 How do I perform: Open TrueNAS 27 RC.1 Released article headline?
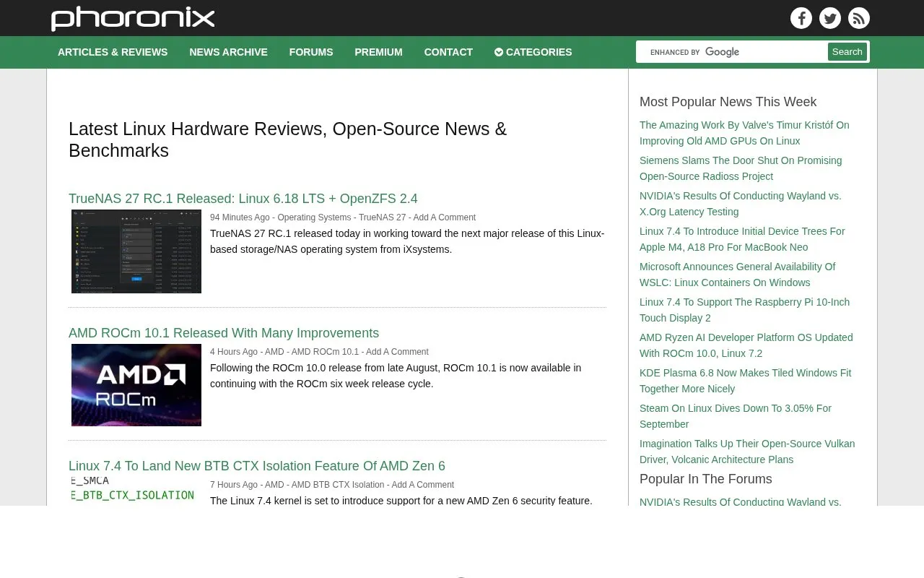[x=243, y=199]
